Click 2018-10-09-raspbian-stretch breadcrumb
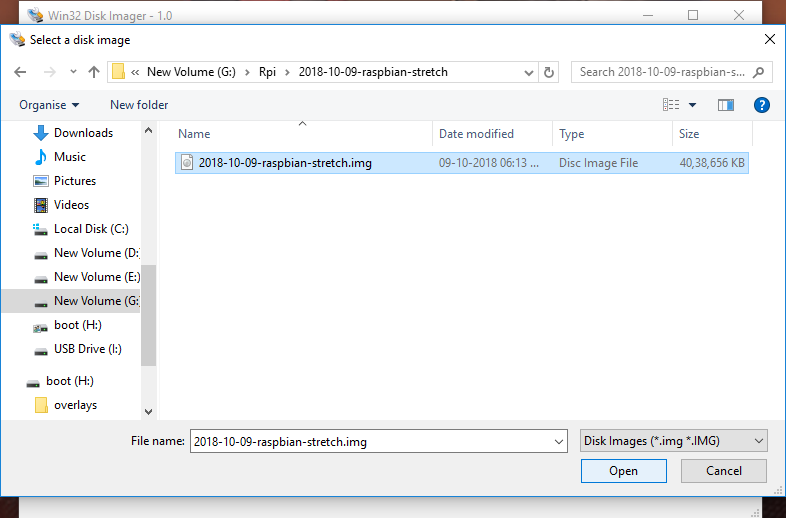Screen dimensions: 786x518 tap(373, 72)
